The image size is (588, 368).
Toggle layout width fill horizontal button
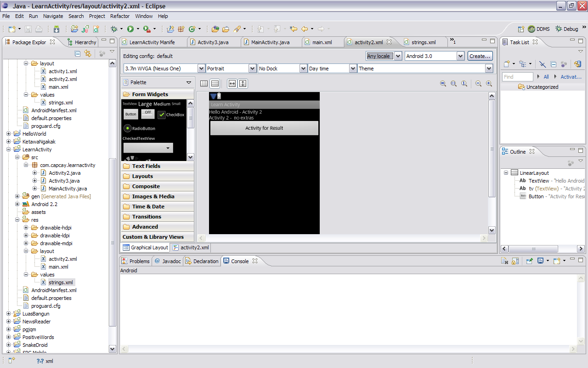pos(232,84)
